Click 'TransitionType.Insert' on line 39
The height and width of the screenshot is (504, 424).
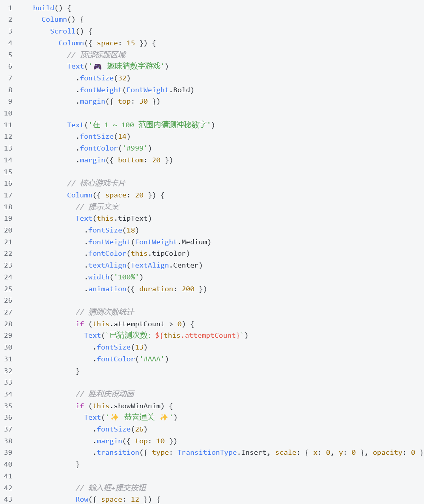click(x=222, y=452)
